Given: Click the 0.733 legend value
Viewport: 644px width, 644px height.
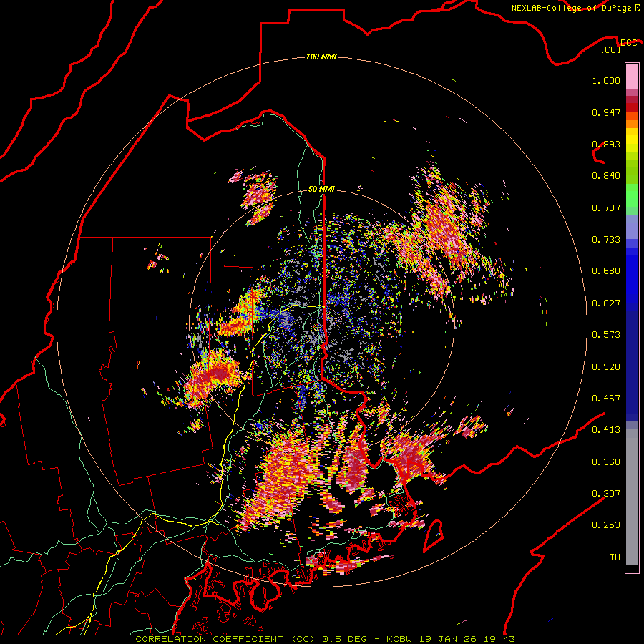Looking at the screenshot, I should point(606,240).
